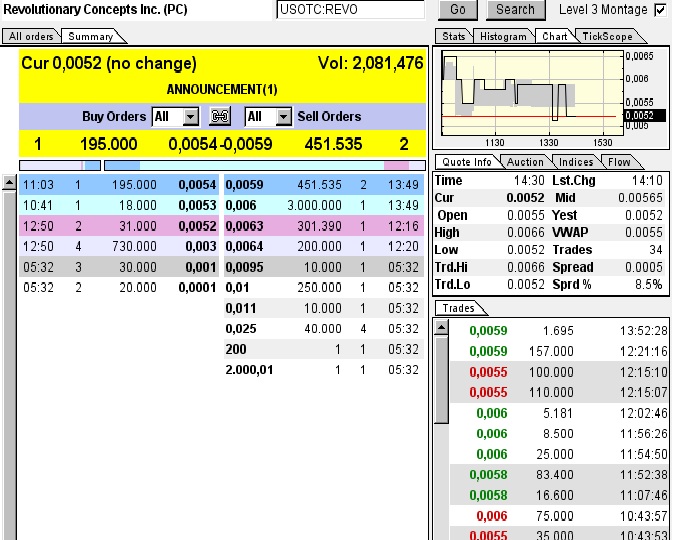Screen dimensions: 673x540
Task: Click sell order volume 451.535 in order list
Action: (x=319, y=185)
